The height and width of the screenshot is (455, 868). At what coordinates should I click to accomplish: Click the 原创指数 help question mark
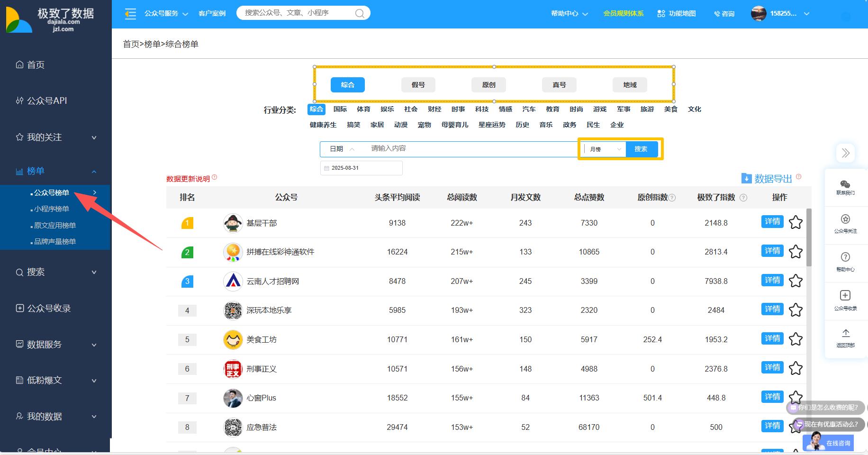(x=672, y=198)
